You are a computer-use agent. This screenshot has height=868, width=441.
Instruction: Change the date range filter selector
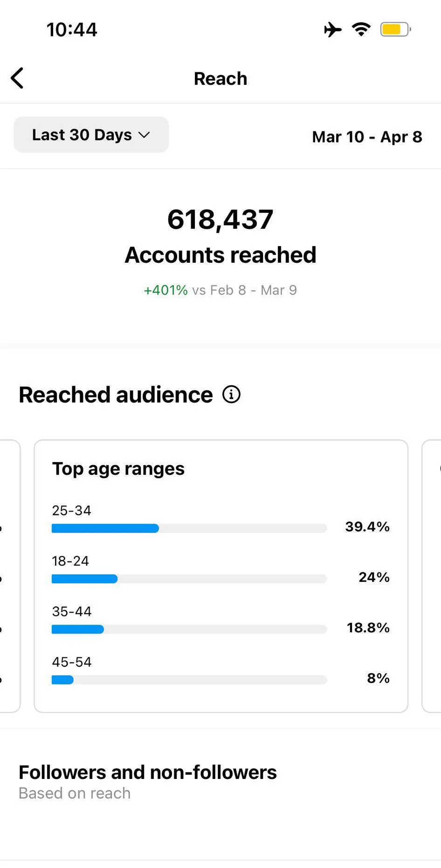[91, 135]
